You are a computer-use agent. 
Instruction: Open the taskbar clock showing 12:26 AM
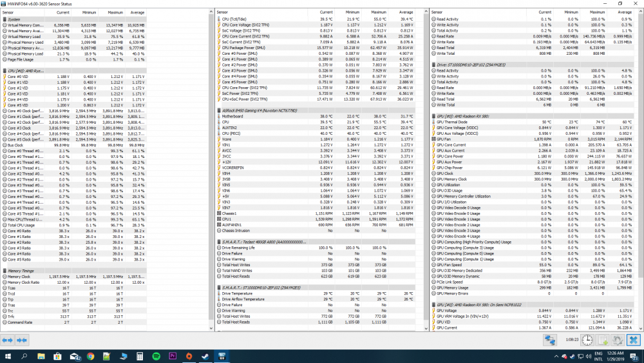point(614,356)
